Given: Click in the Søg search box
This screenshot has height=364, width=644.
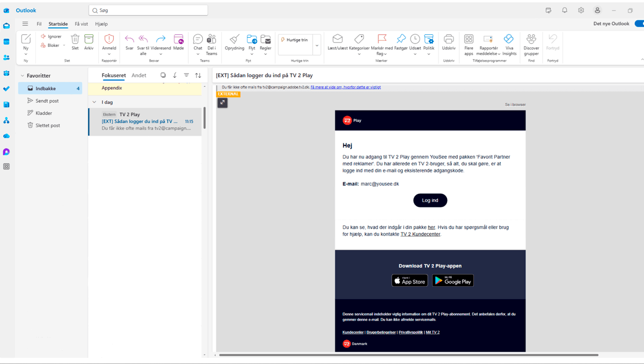Looking at the screenshot, I should click(148, 10).
